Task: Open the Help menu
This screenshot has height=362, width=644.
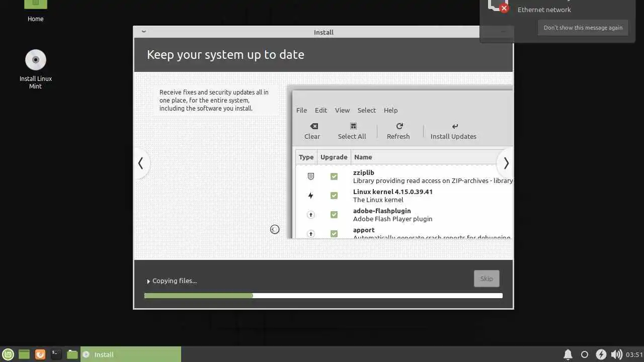Action: (x=390, y=110)
